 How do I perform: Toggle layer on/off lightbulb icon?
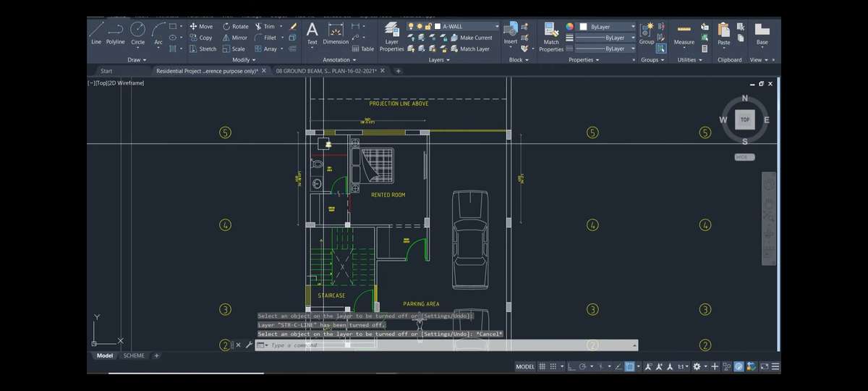coord(411,26)
